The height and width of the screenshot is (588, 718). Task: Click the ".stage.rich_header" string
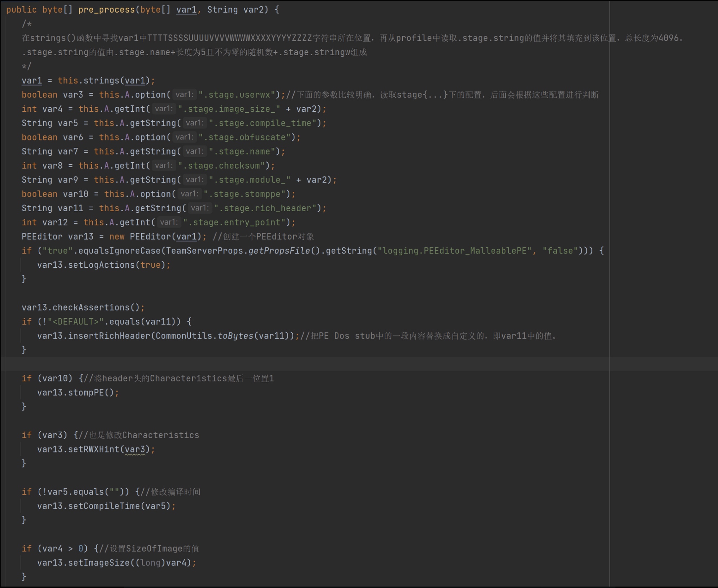point(265,208)
